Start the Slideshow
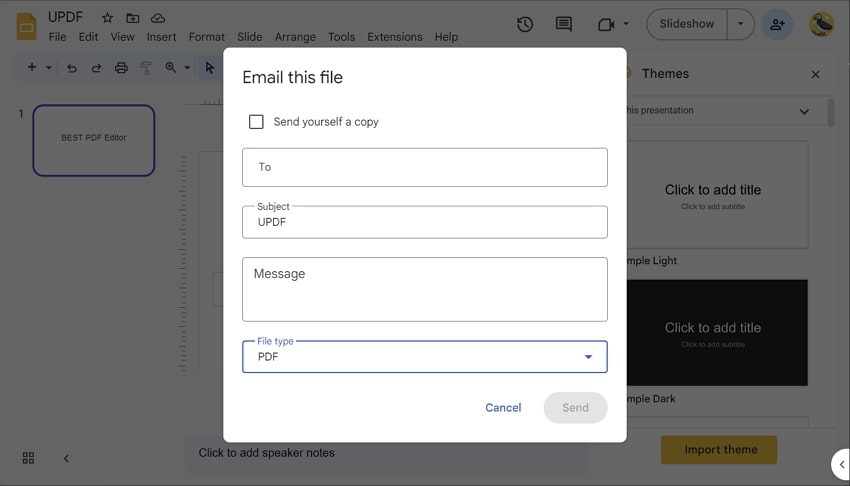 point(686,24)
